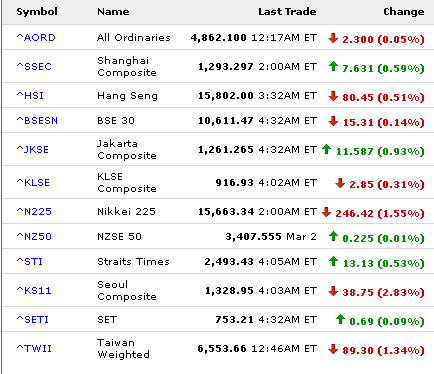Open the ^TWII Taiwan symbol link
This screenshot has width=434, height=374.
point(34,348)
